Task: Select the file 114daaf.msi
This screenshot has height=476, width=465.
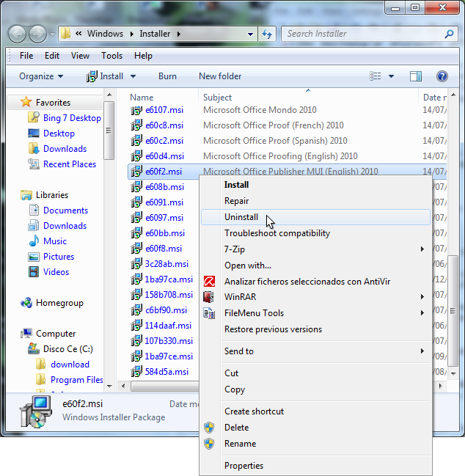Action: [168, 326]
